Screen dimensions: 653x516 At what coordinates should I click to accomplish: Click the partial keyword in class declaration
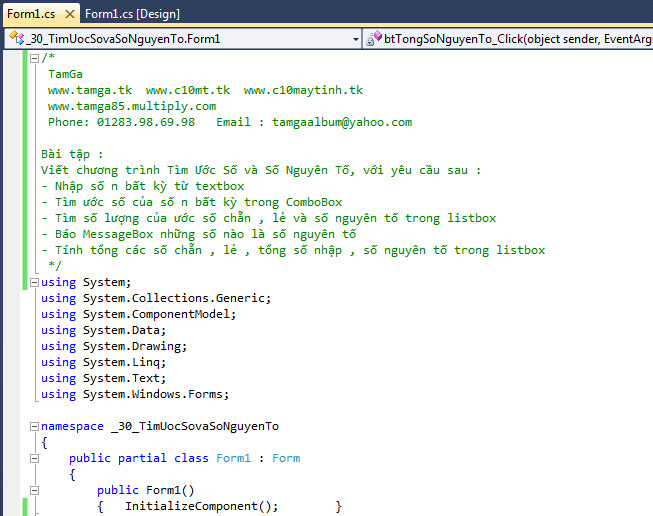click(142, 458)
